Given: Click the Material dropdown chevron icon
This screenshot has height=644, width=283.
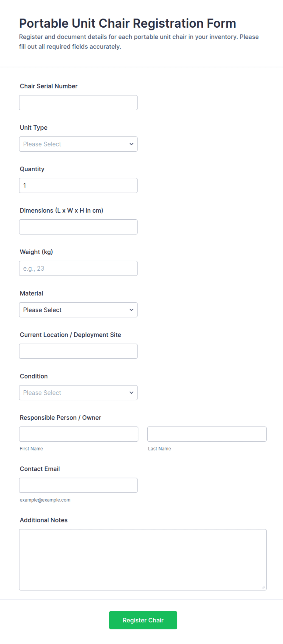Looking at the screenshot, I should tap(131, 310).
